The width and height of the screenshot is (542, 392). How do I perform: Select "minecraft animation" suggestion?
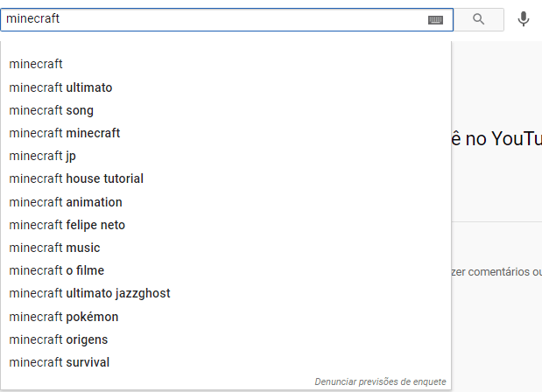(x=66, y=202)
